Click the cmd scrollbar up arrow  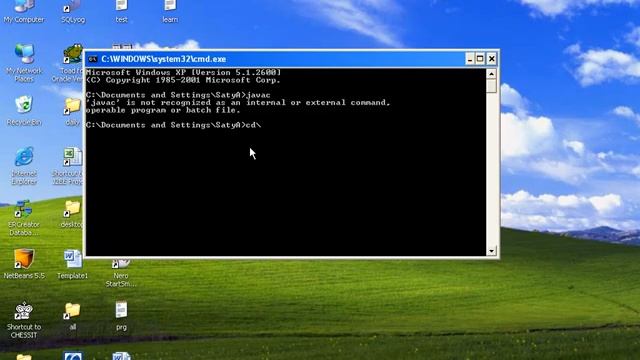[x=491, y=74]
